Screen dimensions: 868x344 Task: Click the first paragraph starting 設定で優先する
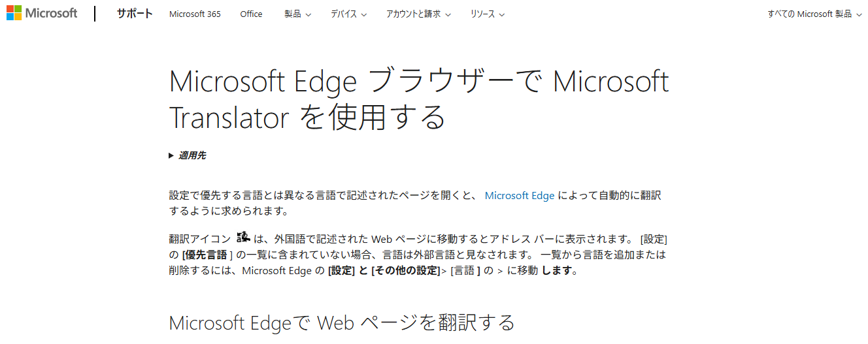[x=419, y=204]
